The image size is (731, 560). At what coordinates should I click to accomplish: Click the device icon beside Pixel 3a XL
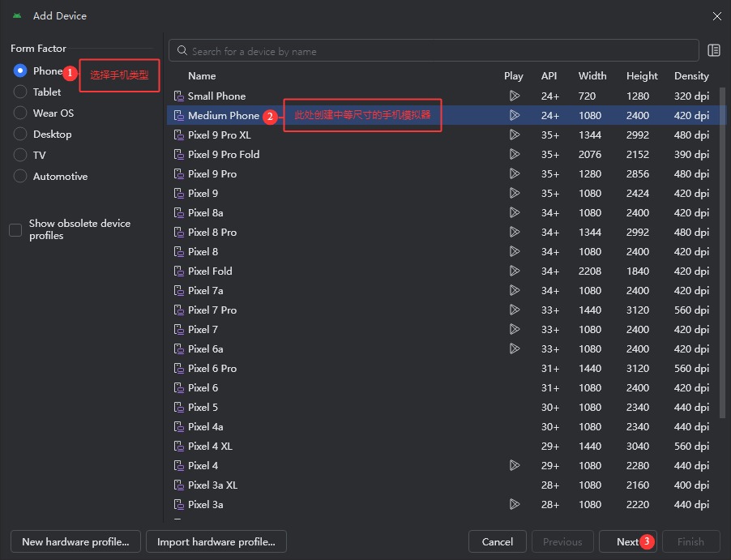pos(178,485)
